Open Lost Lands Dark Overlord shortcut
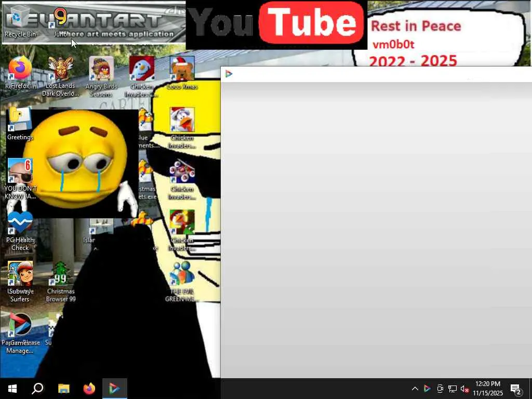Screen dimensions: 532x399 (x=60, y=77)
